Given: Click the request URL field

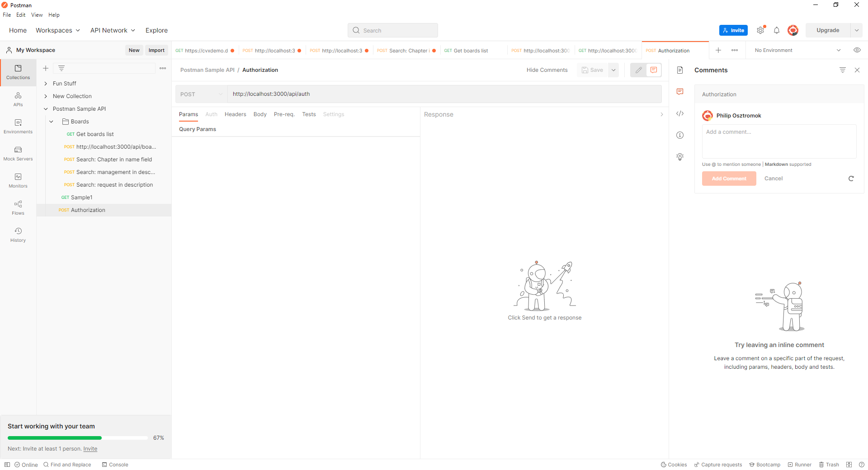Looking at the screenshot, I should 444,94.
